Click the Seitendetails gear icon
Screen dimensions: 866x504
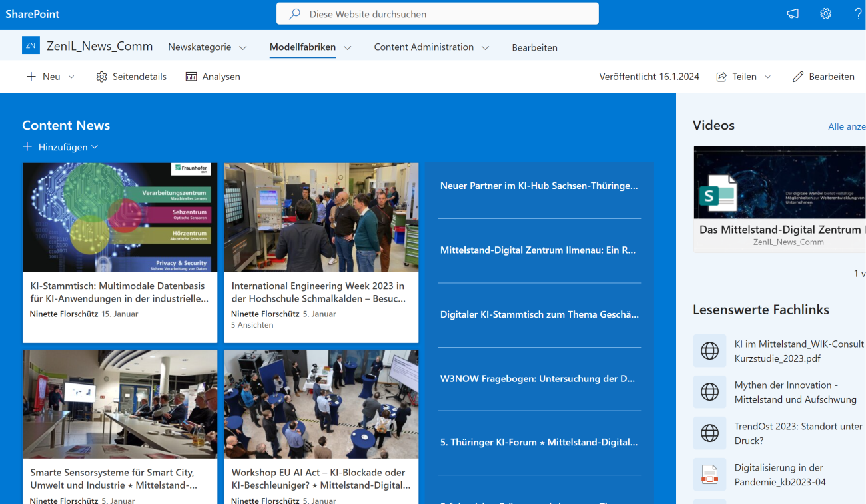point(101,77)
